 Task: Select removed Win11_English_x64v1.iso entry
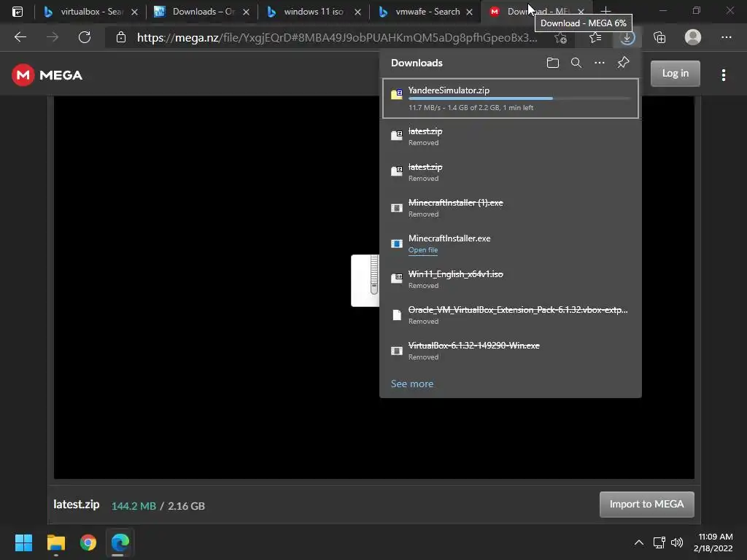510,279
